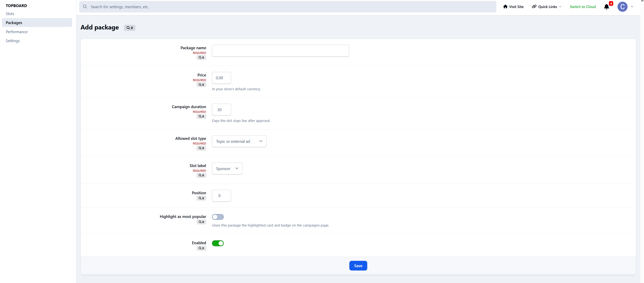Click the Position number field

coord(221,196)
